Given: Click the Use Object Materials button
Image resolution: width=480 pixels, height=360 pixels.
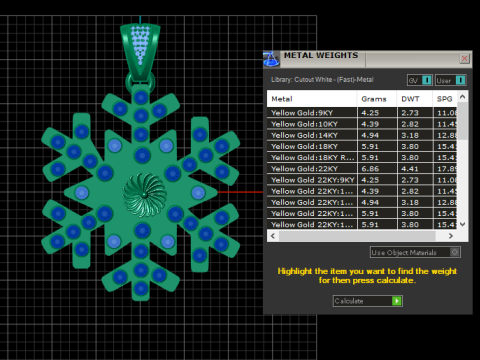Looking at the screenshot, I should click(x=415, y=252).
